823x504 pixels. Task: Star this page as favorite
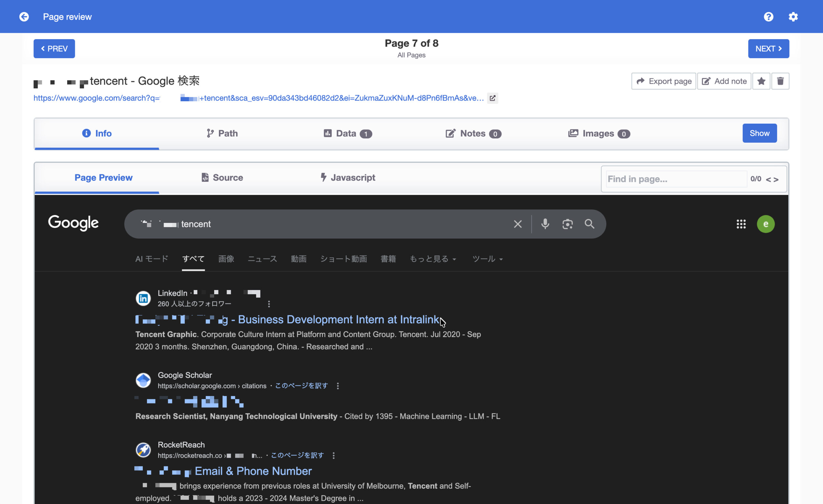tap(761, 81)
